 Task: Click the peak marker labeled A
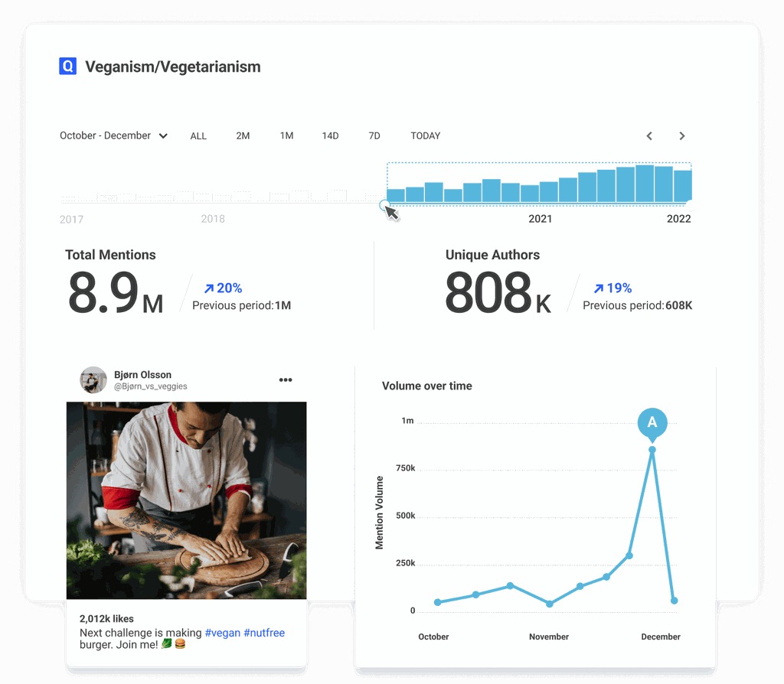[652, 422]
